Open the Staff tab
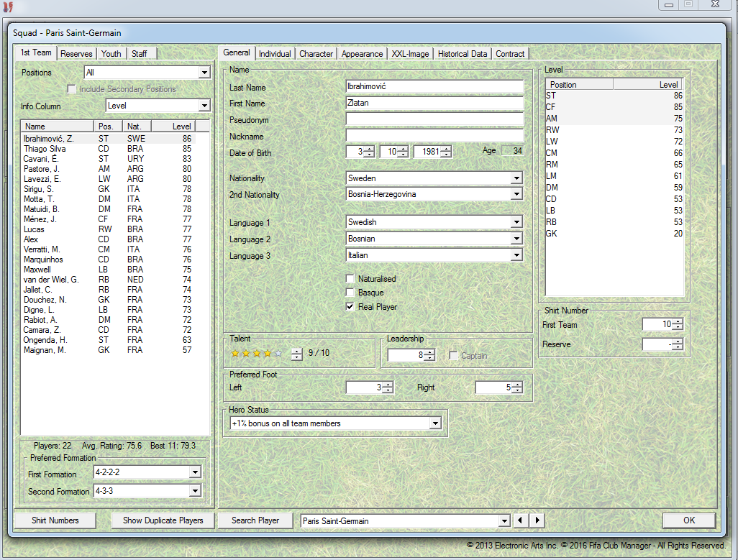Image resolution: width=738 pixels, height=560 pixels. (x=140, y=54)
